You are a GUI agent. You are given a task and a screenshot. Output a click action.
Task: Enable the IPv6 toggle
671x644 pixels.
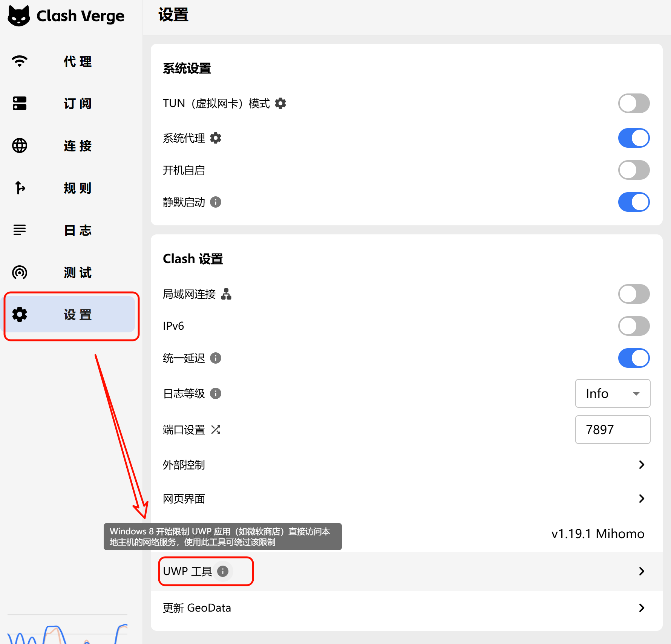(x=634, y=326)
